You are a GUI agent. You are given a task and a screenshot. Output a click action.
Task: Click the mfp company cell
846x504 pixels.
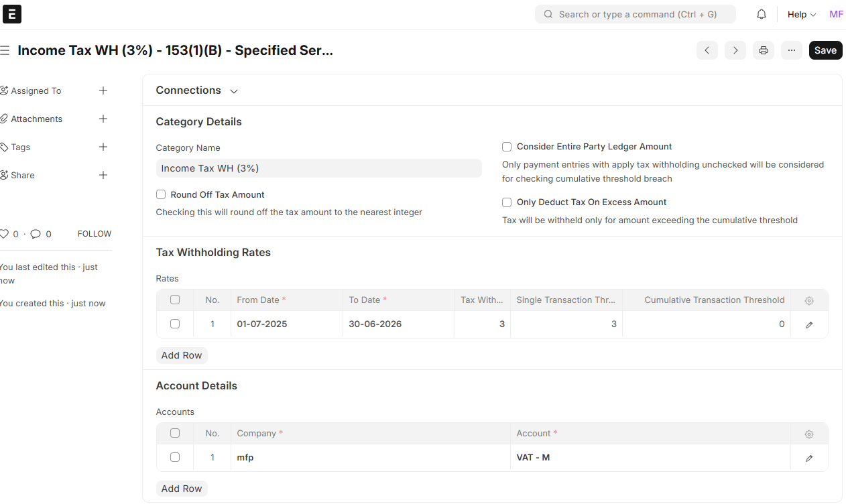pyautogui.click(x=371, y=458)
